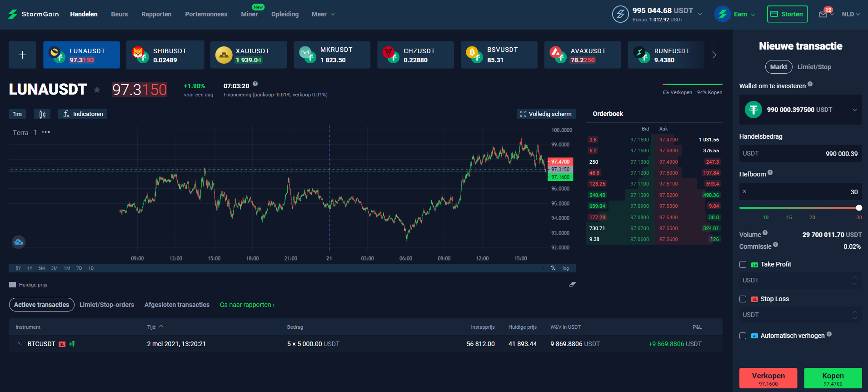868x392 pixels.
Task: Tick the Automatisch verhogen checkbox
Action: pos(743,336)
